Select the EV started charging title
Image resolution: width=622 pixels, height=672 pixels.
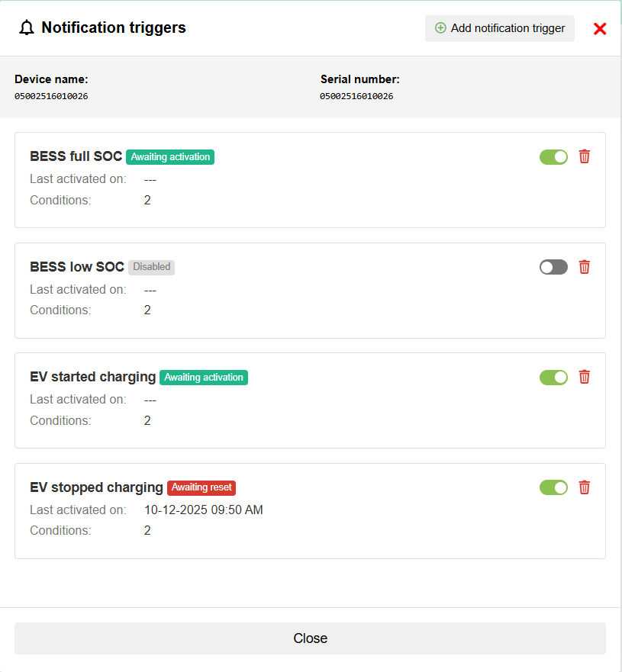(x=92, y=377)
